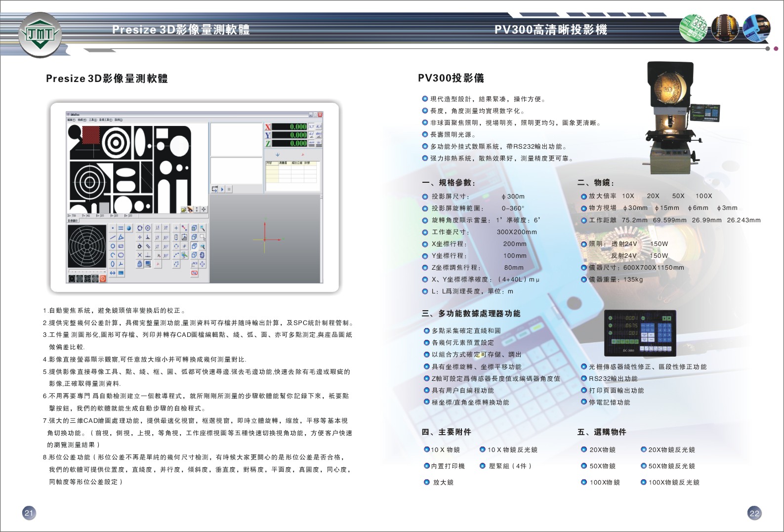Viewport: 784px width, 532px height.
Task: Select the triangle angle measurement tool
Action: (121, 237)
